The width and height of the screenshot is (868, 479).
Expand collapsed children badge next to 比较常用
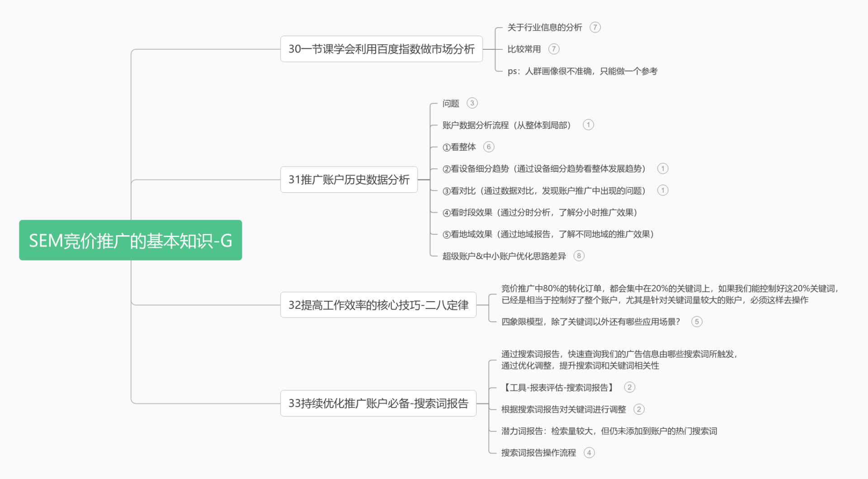[x=554, y=49]
